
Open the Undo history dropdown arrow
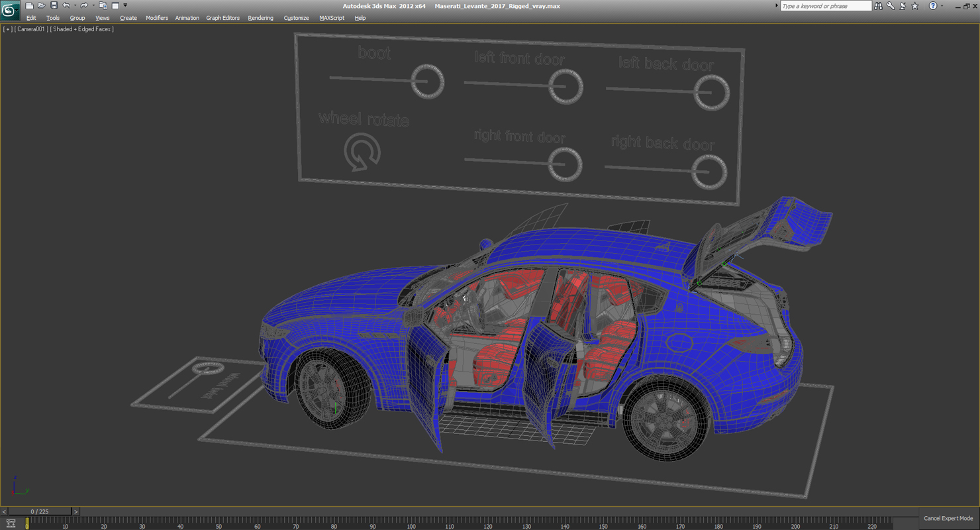(75, 6)
